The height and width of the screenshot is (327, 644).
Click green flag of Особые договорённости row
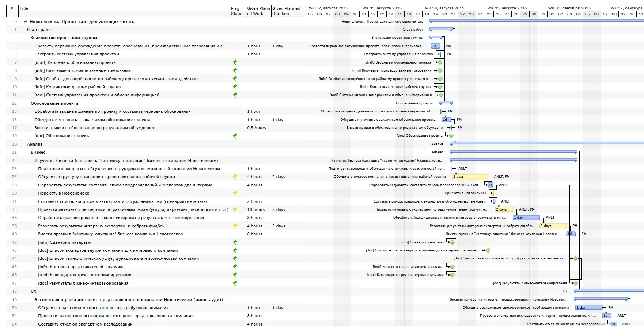235,79
